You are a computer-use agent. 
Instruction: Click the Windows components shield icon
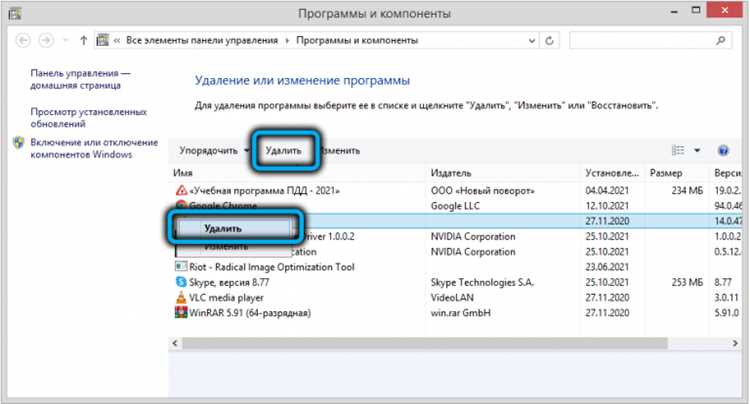click(19, 142)
